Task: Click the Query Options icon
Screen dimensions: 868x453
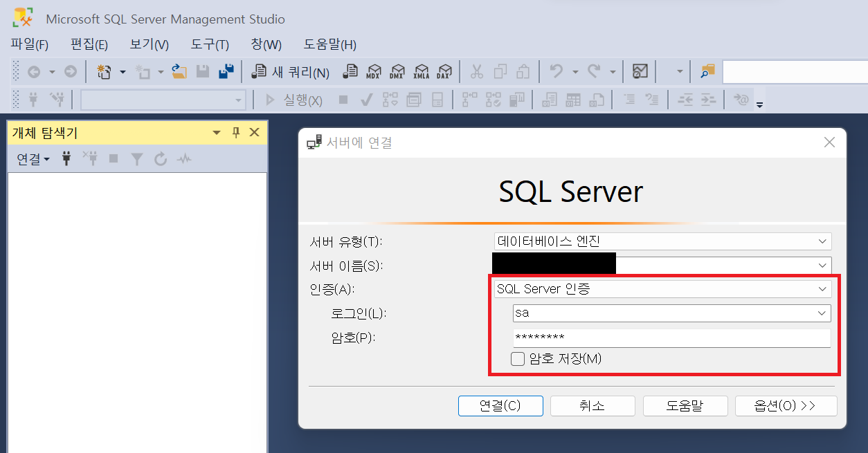Action: pos(414,100)
